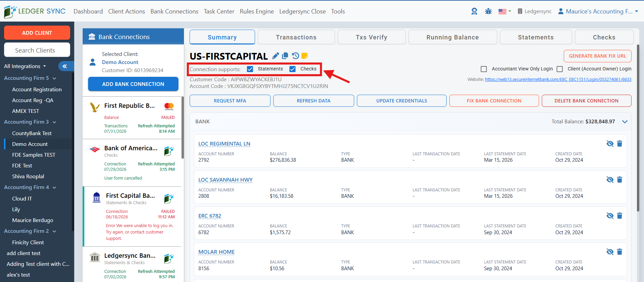This screenshot has height=282, width=644.
Task: Click the First Capital bank building icon
Action: click(x=96, y=197)
